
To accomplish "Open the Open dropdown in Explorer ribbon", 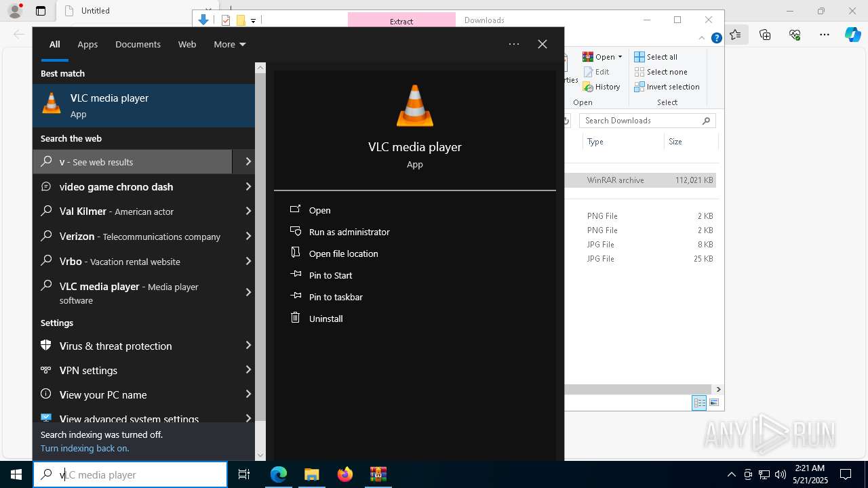I will pyautogui.click(x=602, y=57).
